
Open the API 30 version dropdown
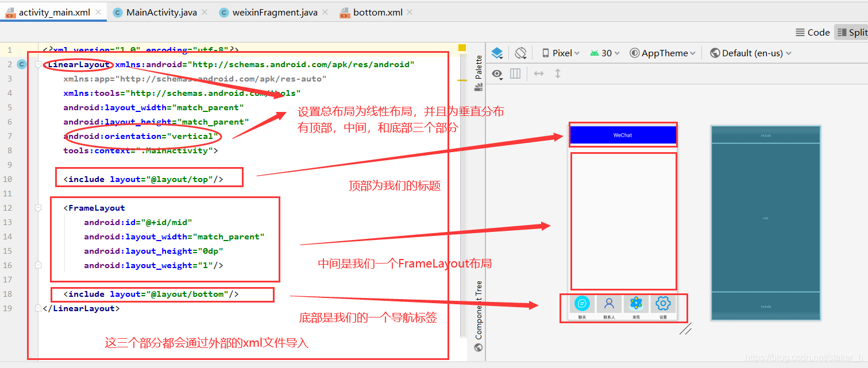[x=605, y=53]
